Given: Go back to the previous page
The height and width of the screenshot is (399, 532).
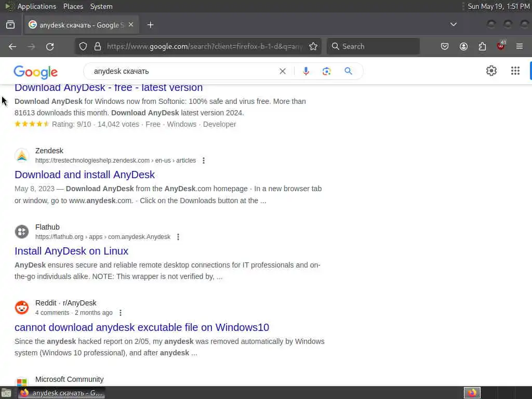Looking at the screenshot, I should (12, 46).
